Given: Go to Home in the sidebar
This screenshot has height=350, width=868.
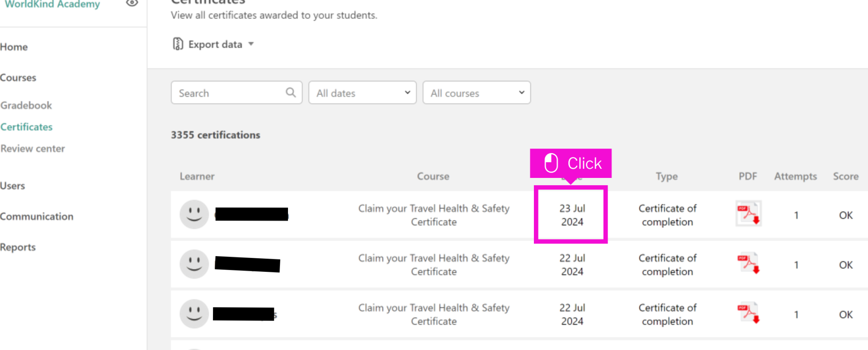Looking at the screenshot, I should point(14,47).
